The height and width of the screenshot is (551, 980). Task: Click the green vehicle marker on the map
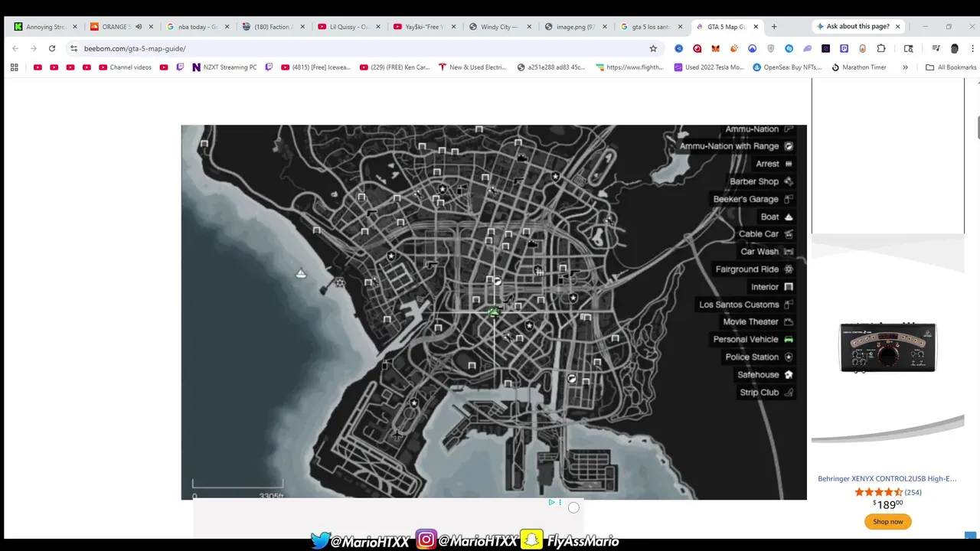pyautogui.click(x=494, y=311)
